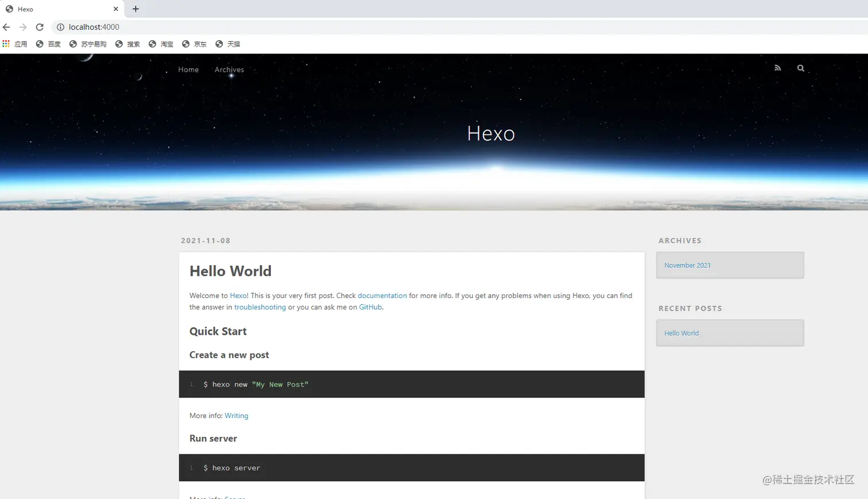Image resolution: width=868 pixels, height=499 pixels.
Task: Open the Hello World post title
Action: (230, 271)
